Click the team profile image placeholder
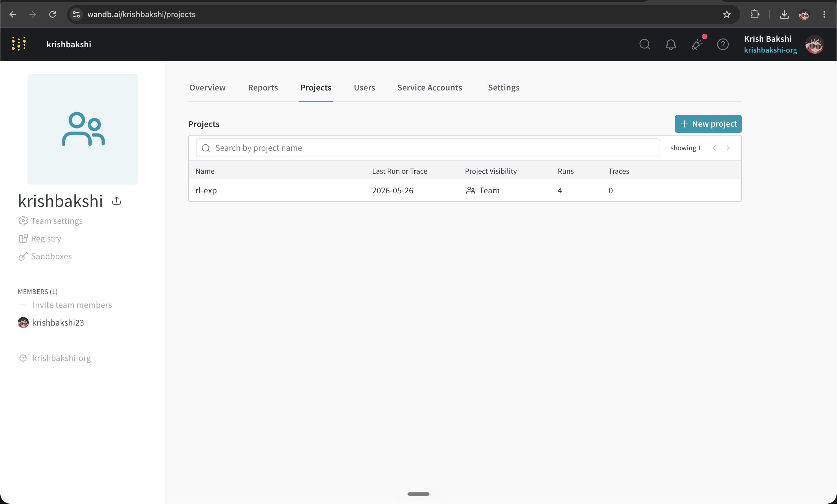837x504 pixels. click(83, 129)
